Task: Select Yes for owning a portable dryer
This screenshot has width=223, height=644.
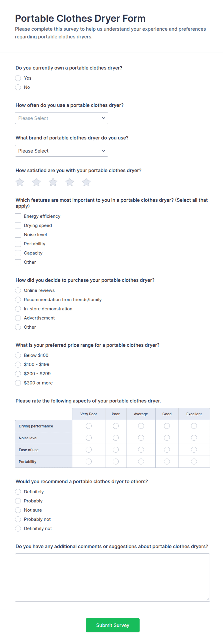Action: click(x=18, y=78)
